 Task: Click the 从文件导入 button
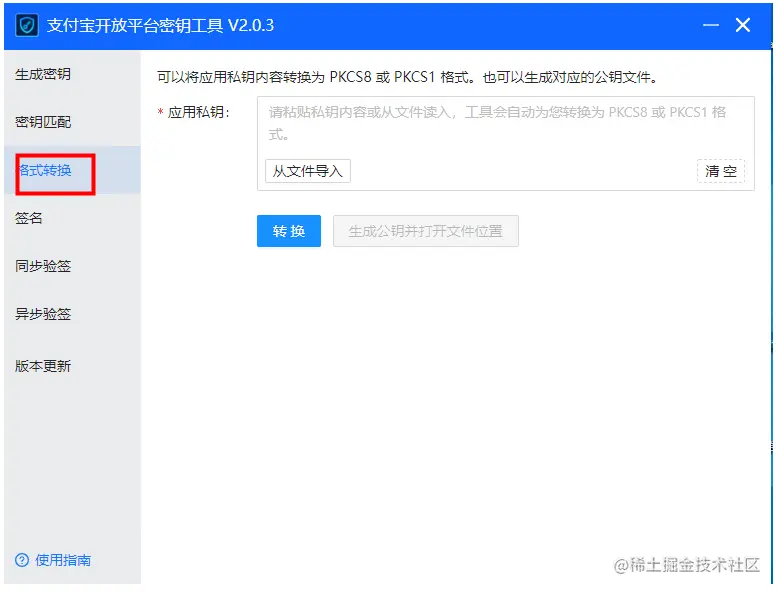(x=308, y=171)
